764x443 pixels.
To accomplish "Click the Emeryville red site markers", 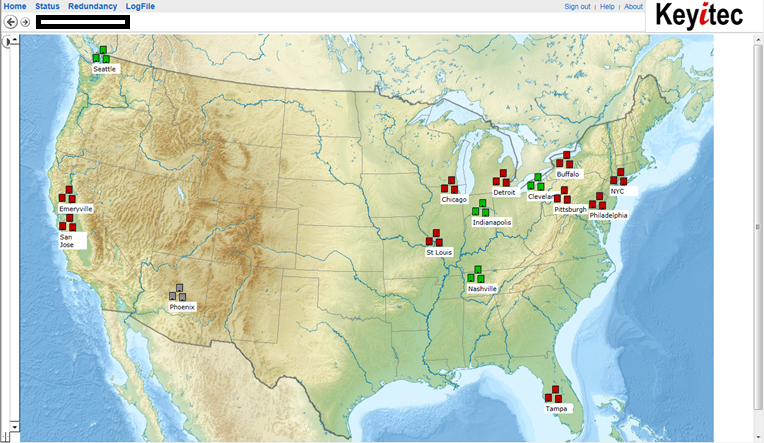I will (67, 195).
